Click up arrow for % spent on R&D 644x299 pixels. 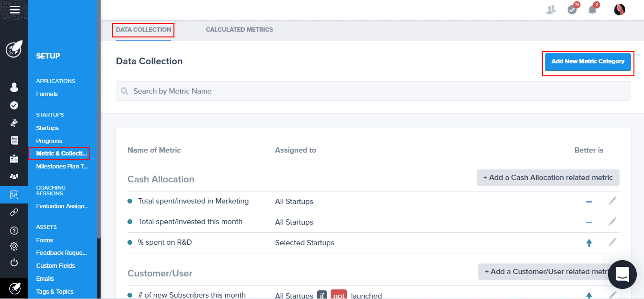pos(589,243)
